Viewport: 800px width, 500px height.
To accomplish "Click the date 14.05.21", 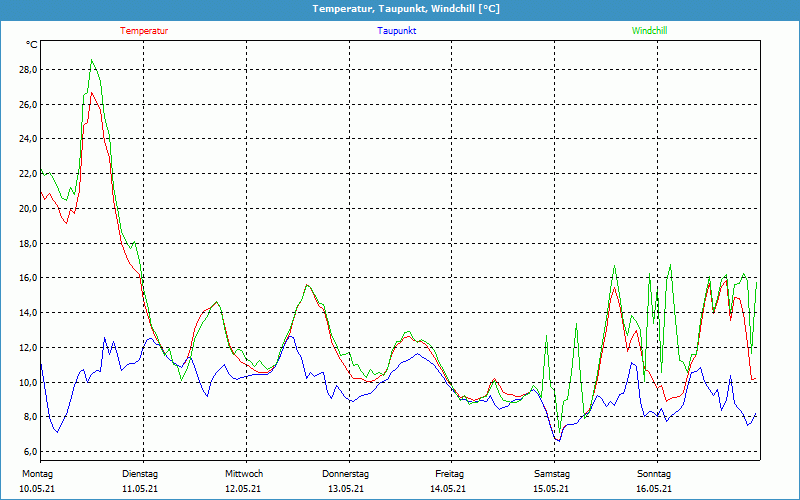I will pyautogui.click(x=448, y=489).
